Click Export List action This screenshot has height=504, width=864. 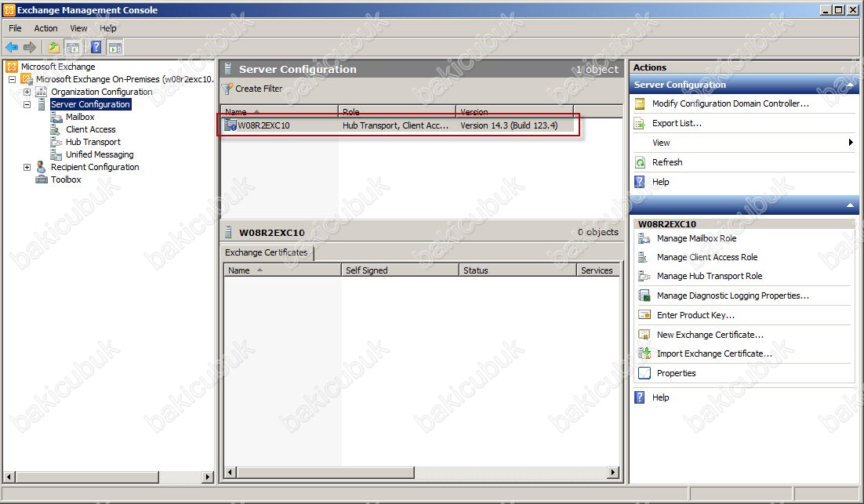point(677,123)
